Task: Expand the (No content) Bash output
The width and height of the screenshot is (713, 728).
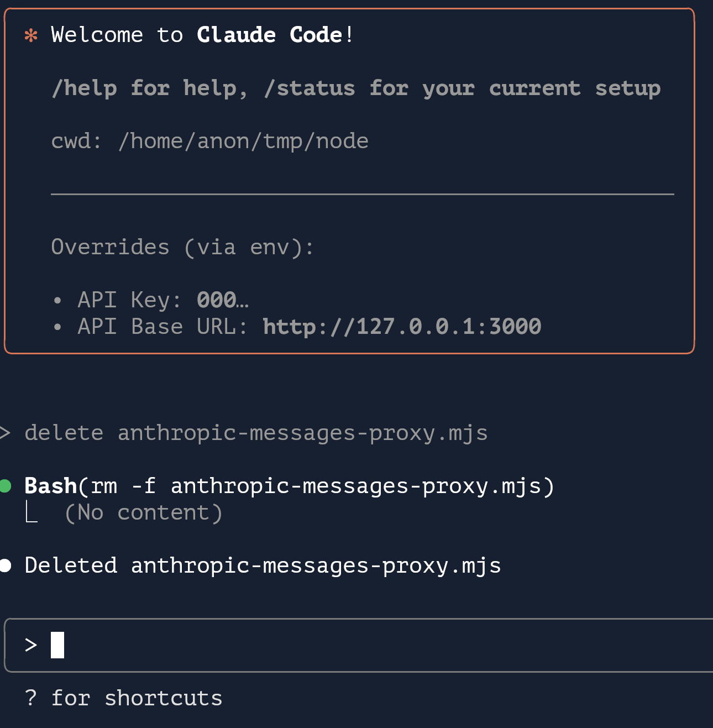Action: (x=144, y=512)
